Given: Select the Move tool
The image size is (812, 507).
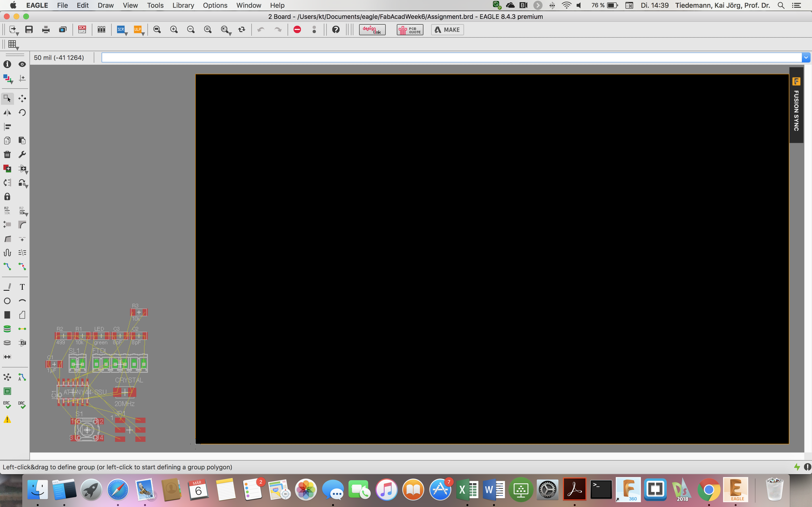Looking at the screenshot, I should tap(22, 98).
